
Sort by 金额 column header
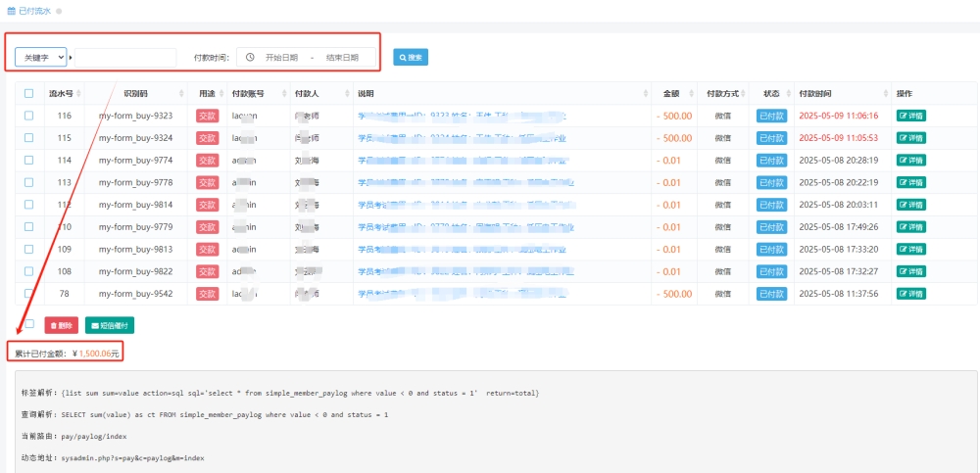pyautogui.click(x=674, y=94)
